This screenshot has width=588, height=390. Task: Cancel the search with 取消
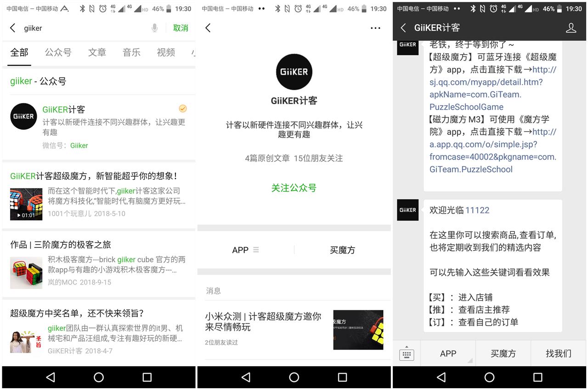pos(181,28)
